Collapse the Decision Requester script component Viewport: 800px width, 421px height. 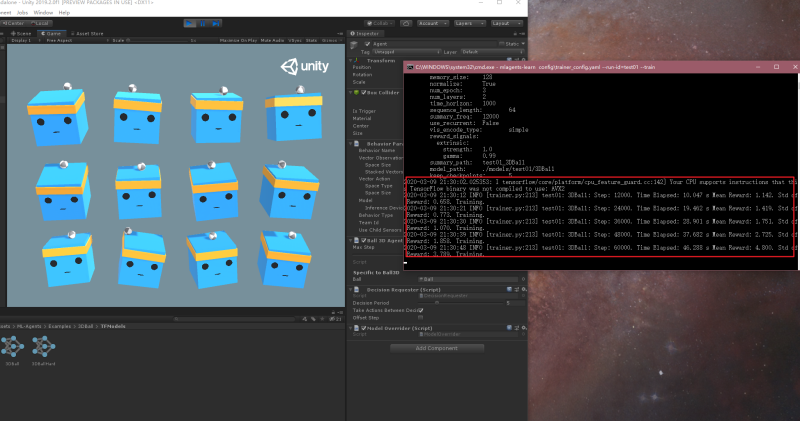pyautogui.click(x=351, y=289)
